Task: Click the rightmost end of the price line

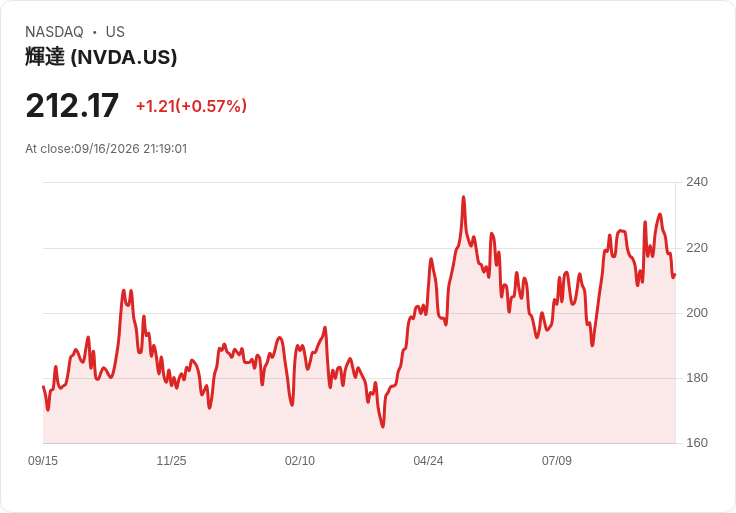Action: point(675,275)
